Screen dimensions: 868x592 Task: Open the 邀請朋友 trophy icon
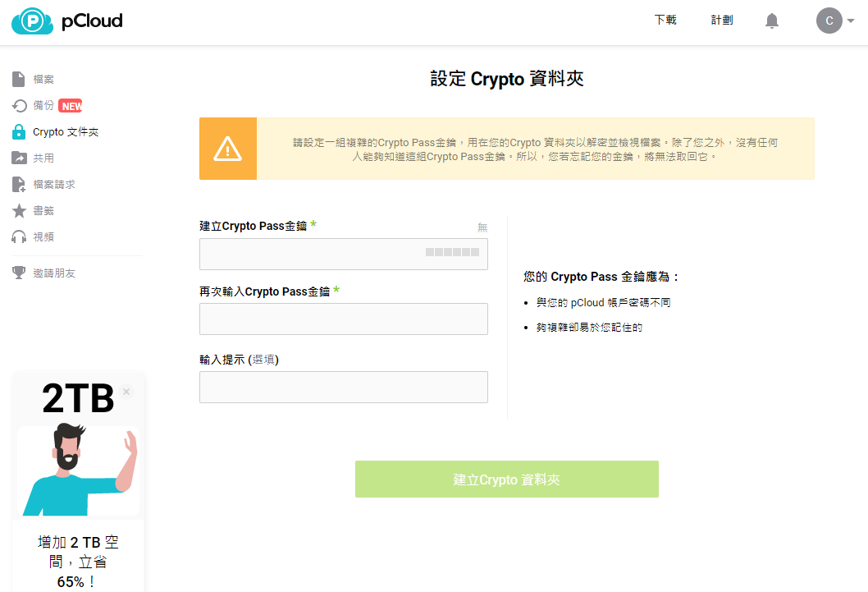click(19, 273)
